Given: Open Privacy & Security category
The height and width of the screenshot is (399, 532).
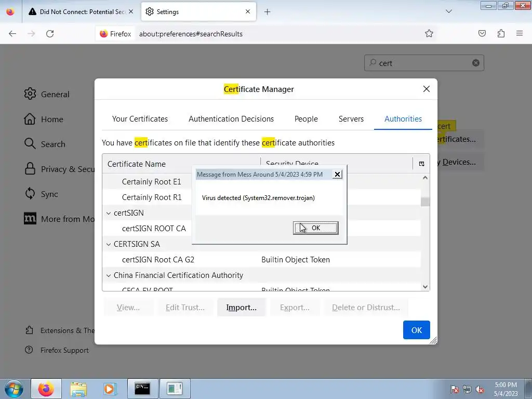Looking at the screenshot, I should click(59, 169).
